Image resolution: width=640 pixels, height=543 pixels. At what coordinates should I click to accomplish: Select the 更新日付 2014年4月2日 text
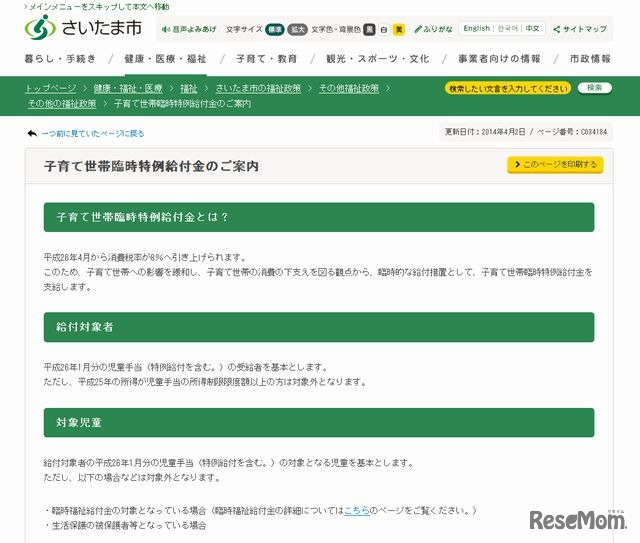click(485, 132)
